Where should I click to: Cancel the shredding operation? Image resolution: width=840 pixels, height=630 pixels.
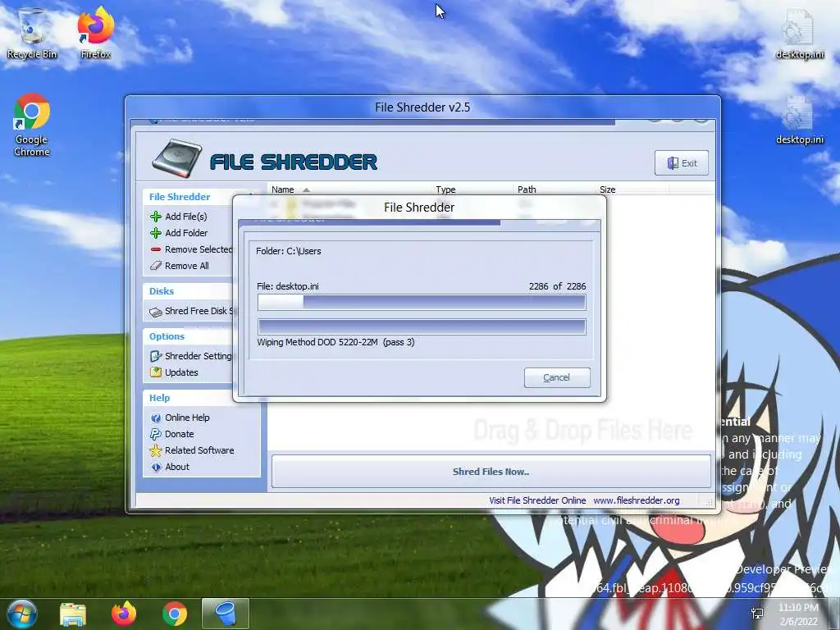click(x=557, y=377)
